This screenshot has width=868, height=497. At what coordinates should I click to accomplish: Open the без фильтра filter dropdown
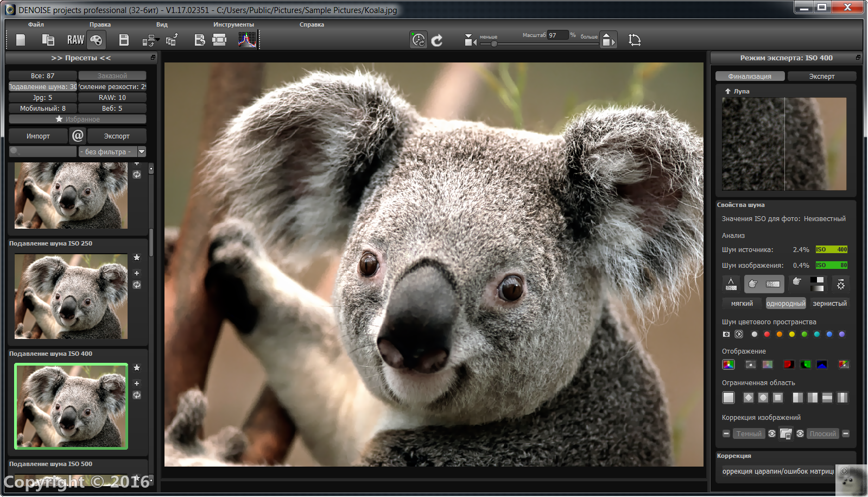point(112,152)
